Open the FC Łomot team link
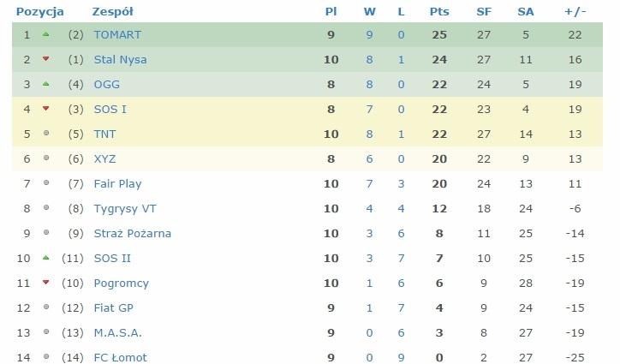The width and height of the screenshot is (620, 364). (120, 358)
